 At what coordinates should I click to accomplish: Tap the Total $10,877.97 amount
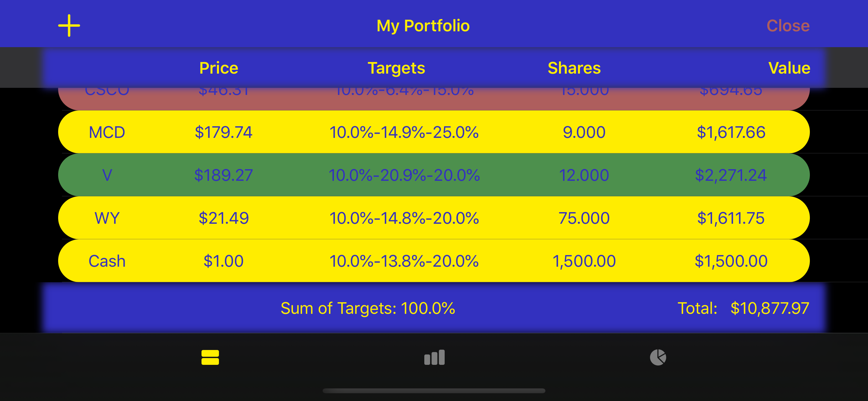769,308
